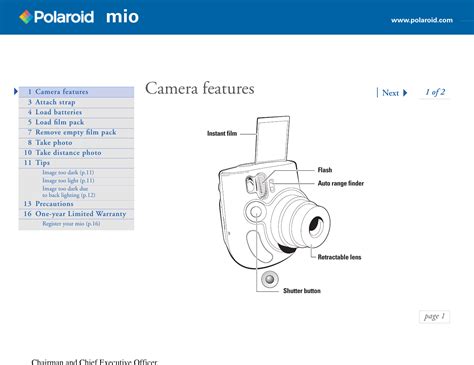Click the Polaroid colorful diamond logo
This screenshot has width=474, height=365.
25,17
